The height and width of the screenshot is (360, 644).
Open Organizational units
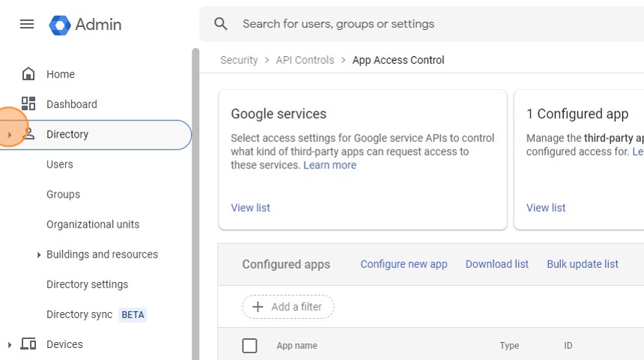click(93, 225)
